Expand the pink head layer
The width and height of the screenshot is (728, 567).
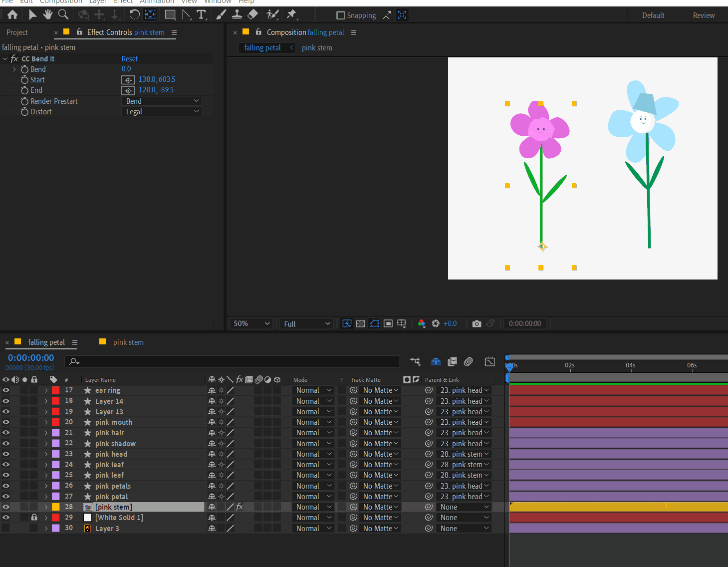point(46,454)
